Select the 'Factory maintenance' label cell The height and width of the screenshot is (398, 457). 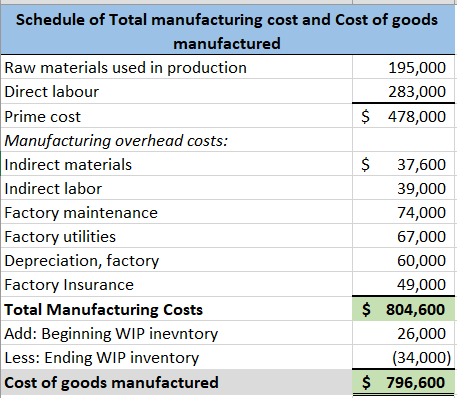pos(177,212)
